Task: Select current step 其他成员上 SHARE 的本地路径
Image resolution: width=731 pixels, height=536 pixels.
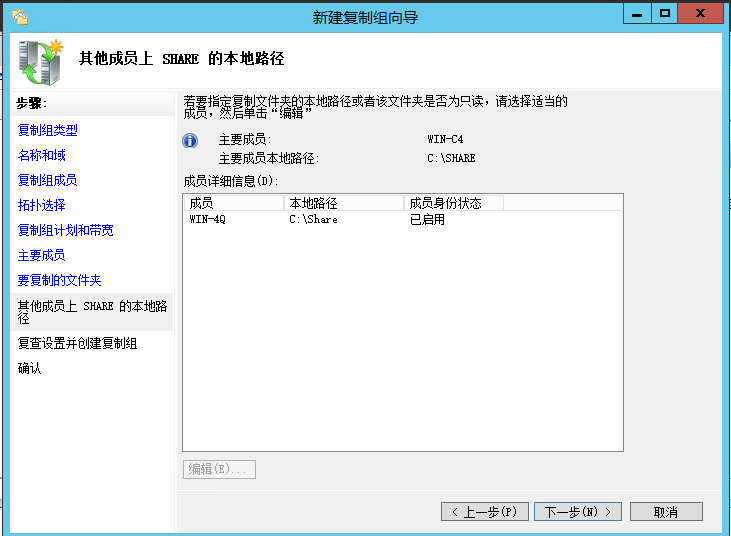Action: tap(92, 312)
